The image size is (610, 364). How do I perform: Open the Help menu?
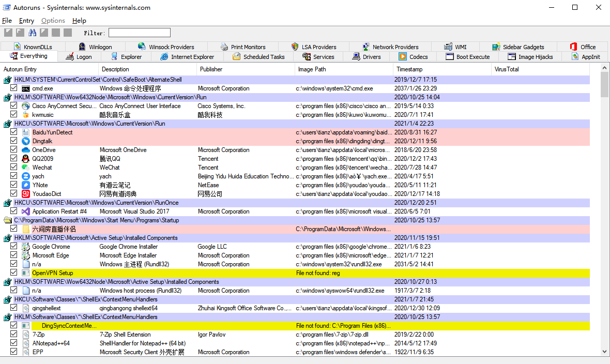tap(79, 21)
